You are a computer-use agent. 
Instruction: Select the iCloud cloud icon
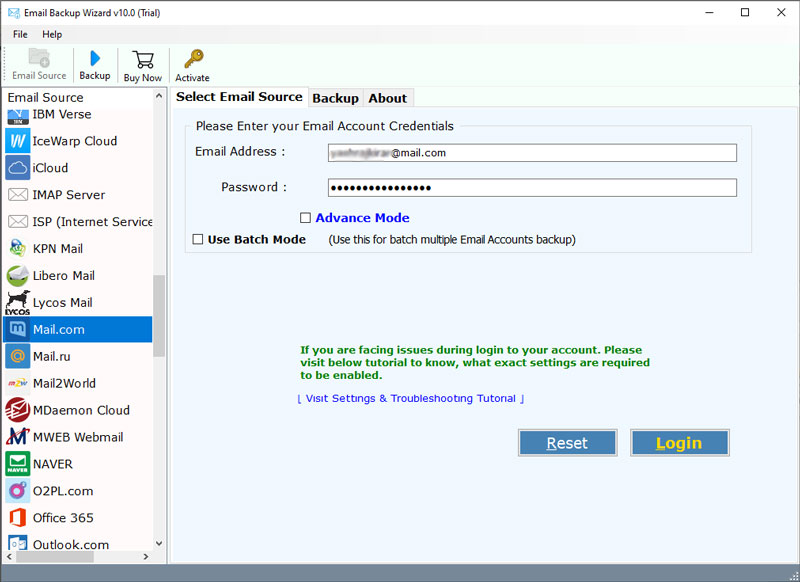point(18,168)
